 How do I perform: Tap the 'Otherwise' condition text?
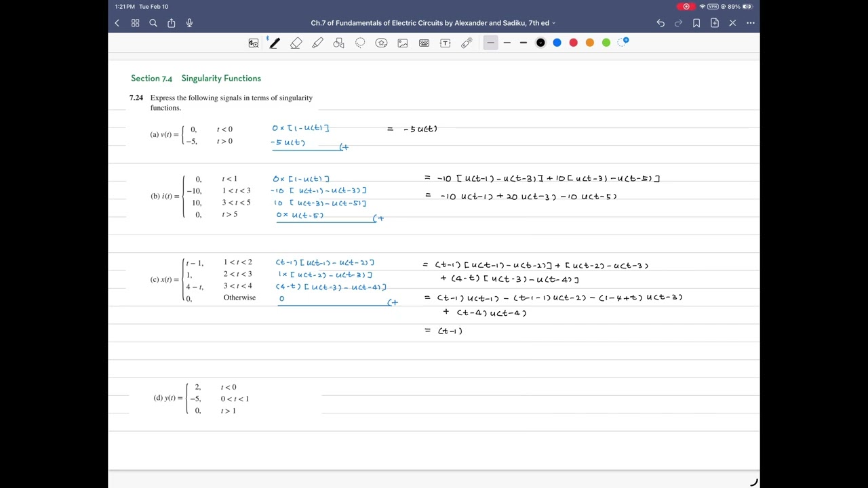click(x=239, y=298)
